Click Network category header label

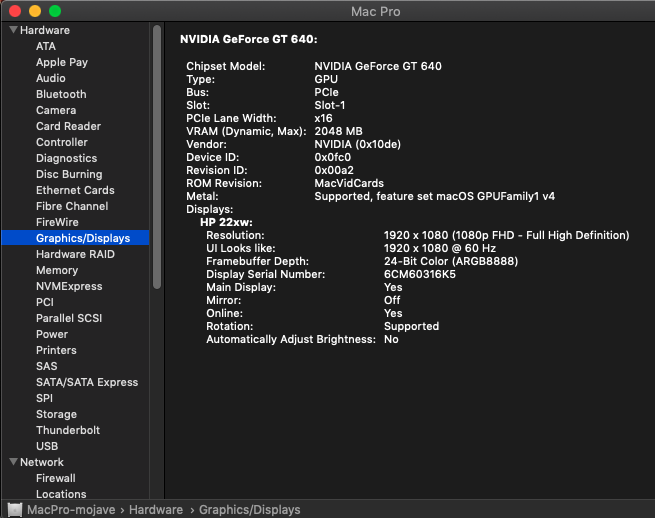point(42,462)
